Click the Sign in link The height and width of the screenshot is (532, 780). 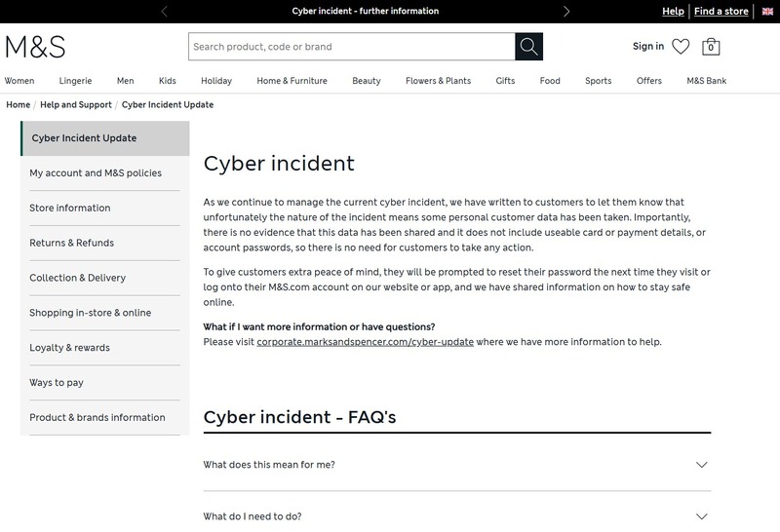tap(647, 47)
